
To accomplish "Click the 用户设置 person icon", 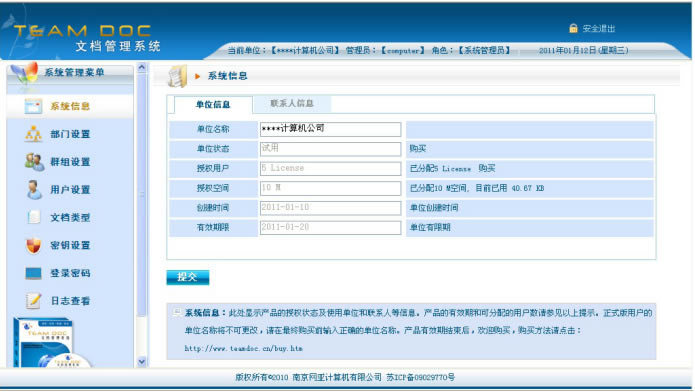I will [34, 190].
